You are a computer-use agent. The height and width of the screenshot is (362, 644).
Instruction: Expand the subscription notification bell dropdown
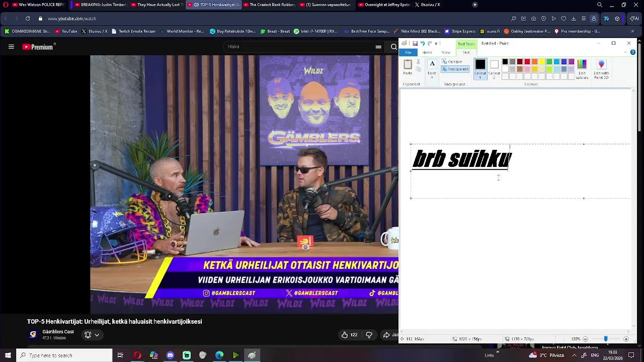(x=92, y=335)
